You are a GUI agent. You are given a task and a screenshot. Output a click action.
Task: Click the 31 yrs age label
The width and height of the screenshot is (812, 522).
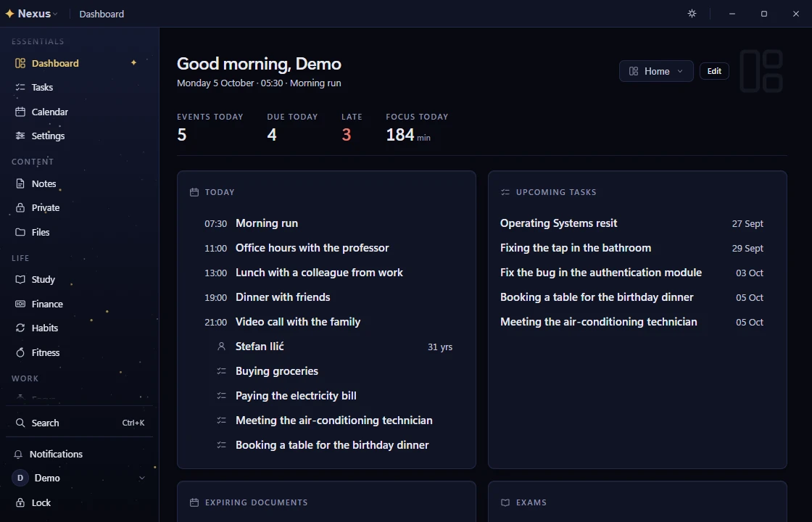pyautogui.click(x=440, y=347)
